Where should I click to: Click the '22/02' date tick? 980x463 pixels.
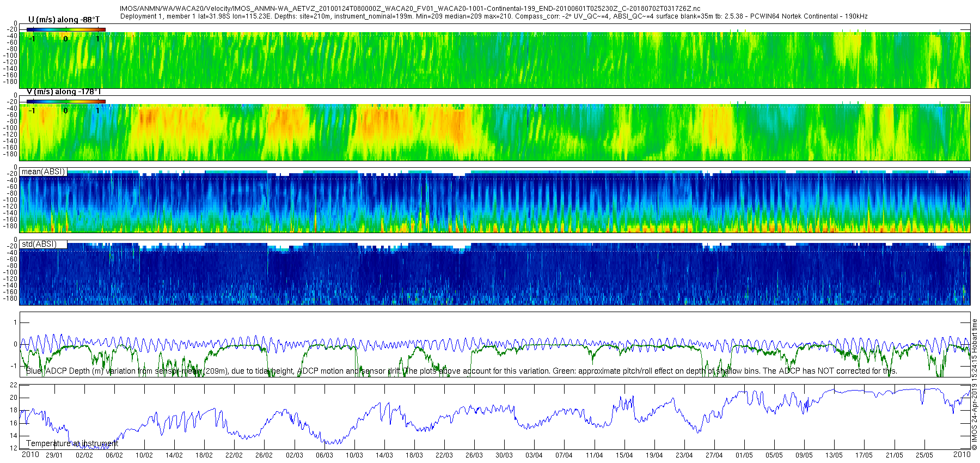tap(234, 455)
